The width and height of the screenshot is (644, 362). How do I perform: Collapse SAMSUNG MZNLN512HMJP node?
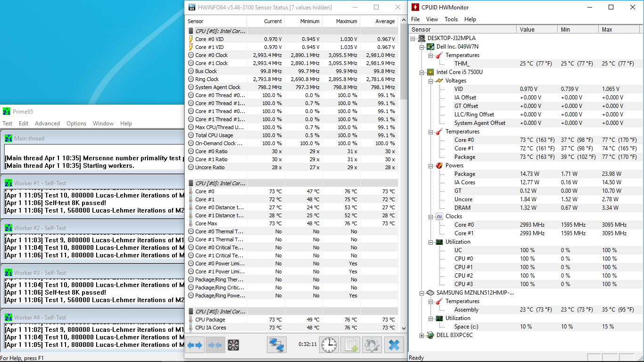point(422,293)
